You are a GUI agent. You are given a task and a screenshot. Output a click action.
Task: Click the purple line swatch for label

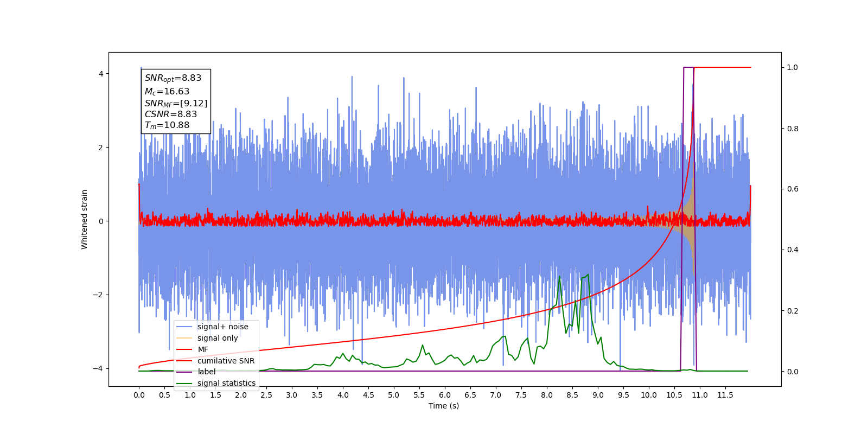[x=184, y=372]
